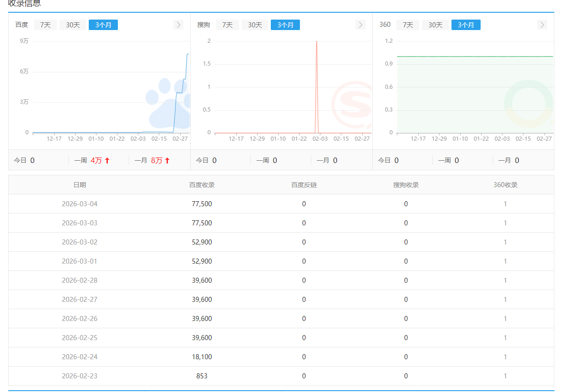Screen dimensions: 563x392
Task: Switch Sogou chart to 30天 range
Action: click(255, 25)
